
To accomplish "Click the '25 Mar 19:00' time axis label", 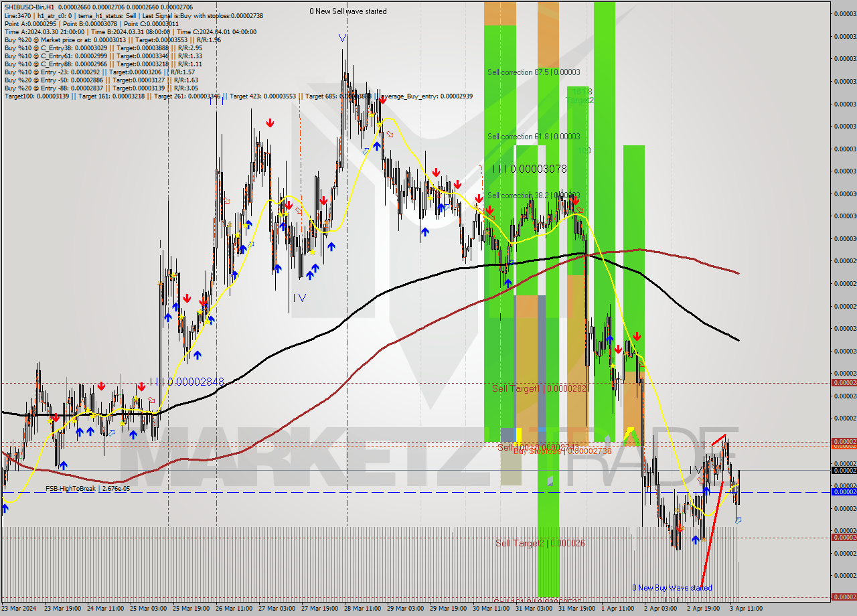I will [x=191, y=609].
